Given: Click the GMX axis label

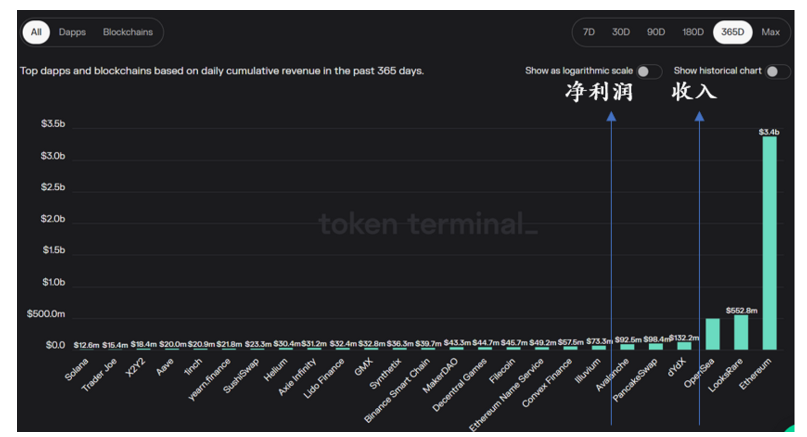Looking at the screenshot, I should click(x=363, y=366).
